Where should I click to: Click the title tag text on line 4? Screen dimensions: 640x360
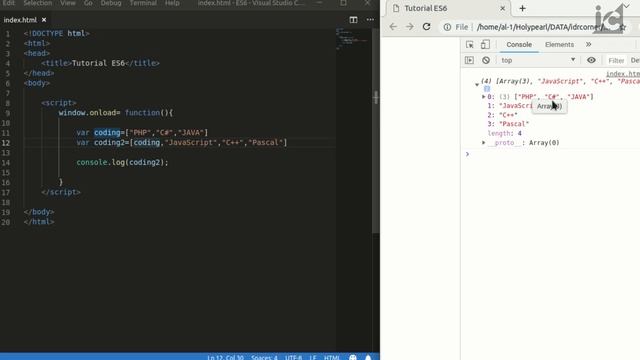(98, 63)
